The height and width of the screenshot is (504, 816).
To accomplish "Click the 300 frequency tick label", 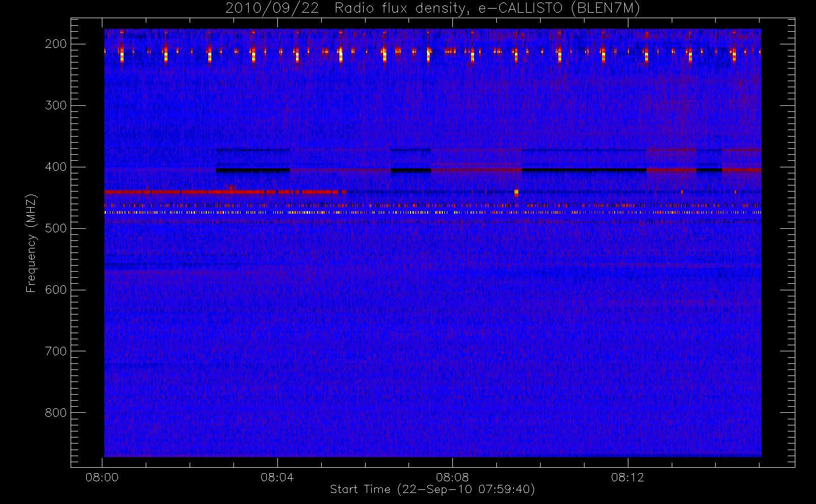I will point(56,105).
